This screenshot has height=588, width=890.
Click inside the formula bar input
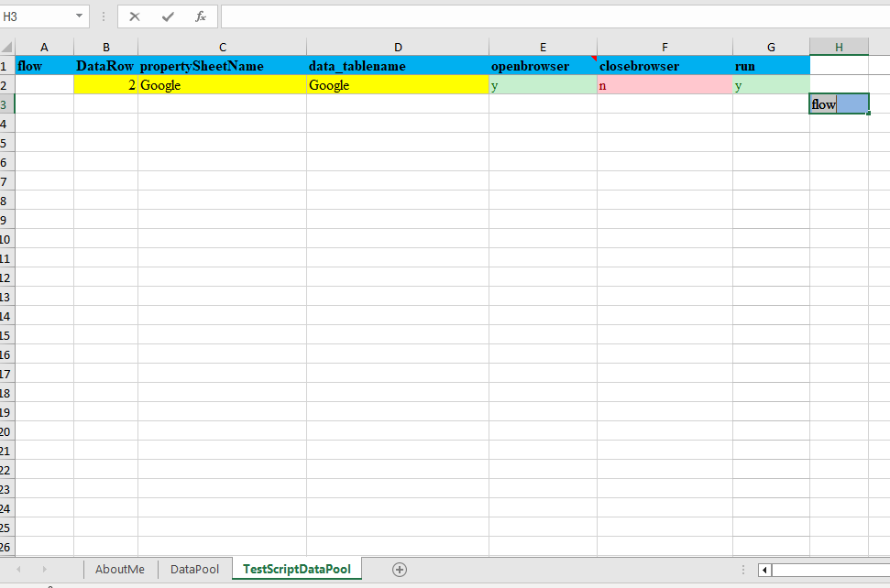coord(550,16)
